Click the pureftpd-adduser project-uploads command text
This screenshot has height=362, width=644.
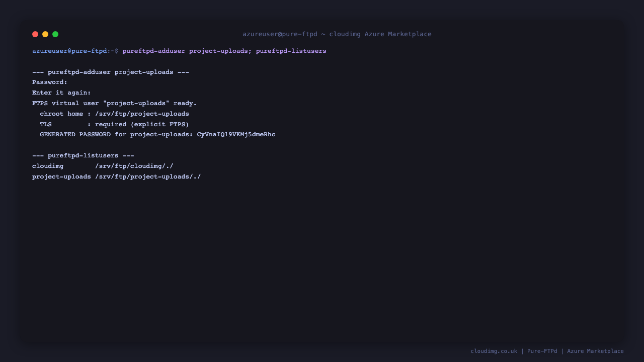coord(187,51)
